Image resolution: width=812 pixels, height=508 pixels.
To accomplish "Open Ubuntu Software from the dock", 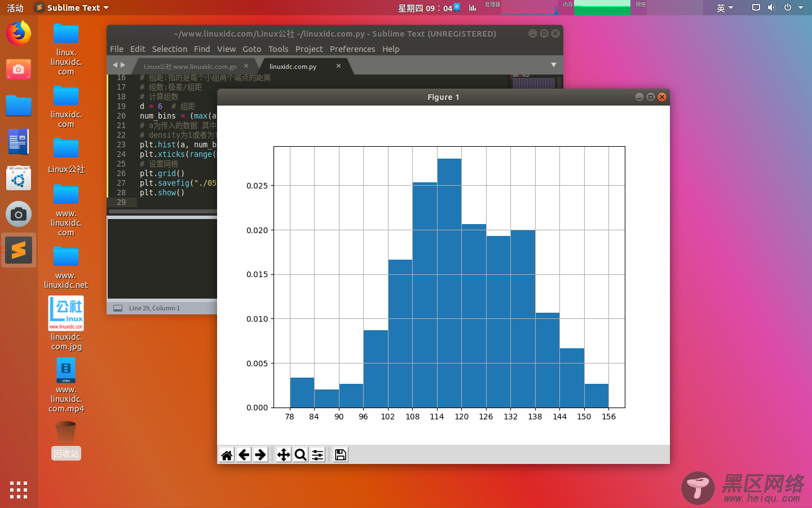I will (x=19, y=178).
